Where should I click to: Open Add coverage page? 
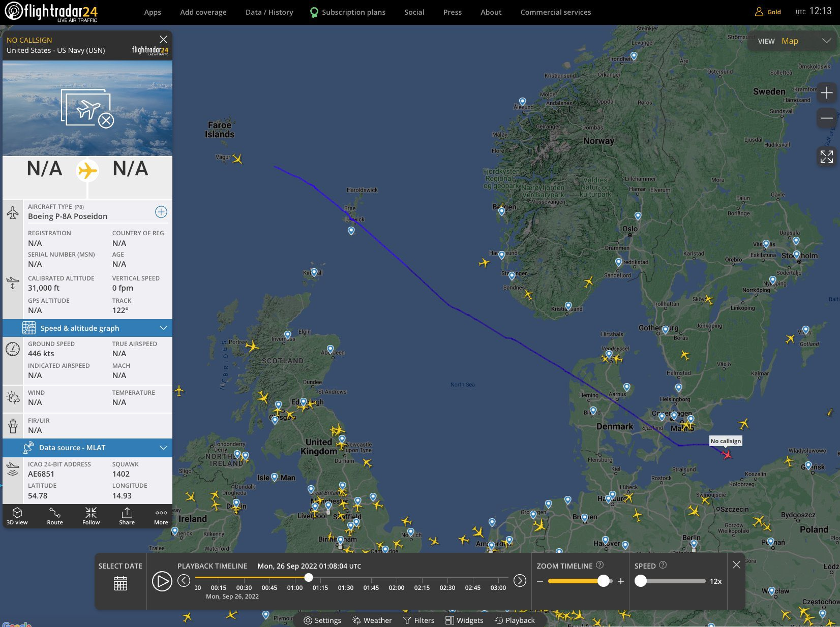203,12
